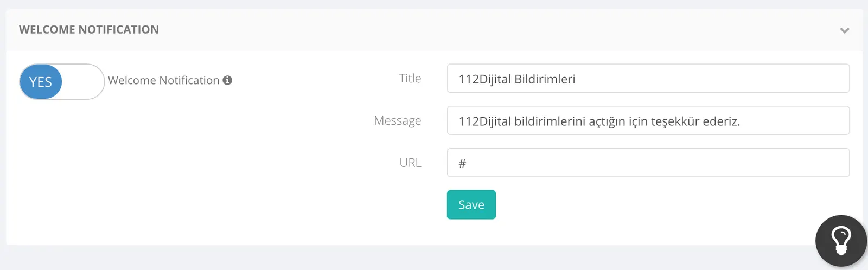Click the Message field label
The width and height of the screenshot is (868, 270).
point(398,120)
